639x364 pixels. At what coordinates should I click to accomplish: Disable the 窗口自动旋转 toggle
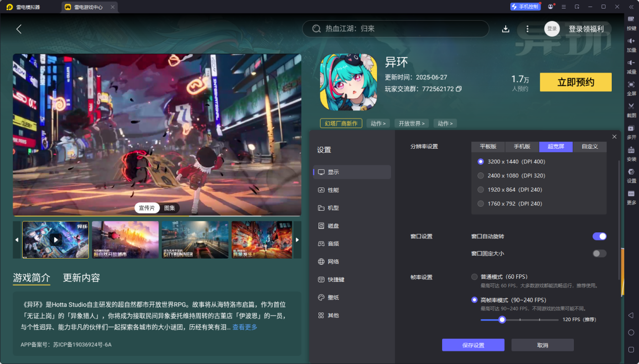coord(599,236)
